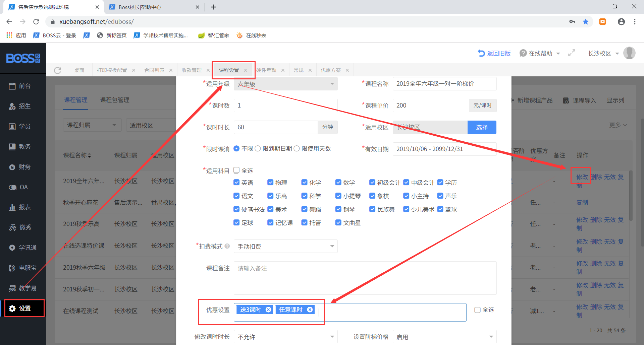Check the 全选 box beside 优惠设置
The width and height of the screenshot is (644, 345).
pos(477,310)
